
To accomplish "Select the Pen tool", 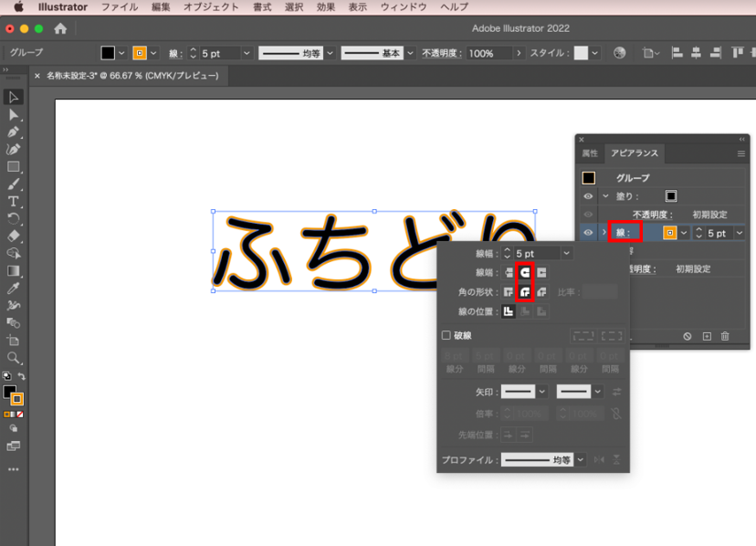I will (x=13, y=132).
